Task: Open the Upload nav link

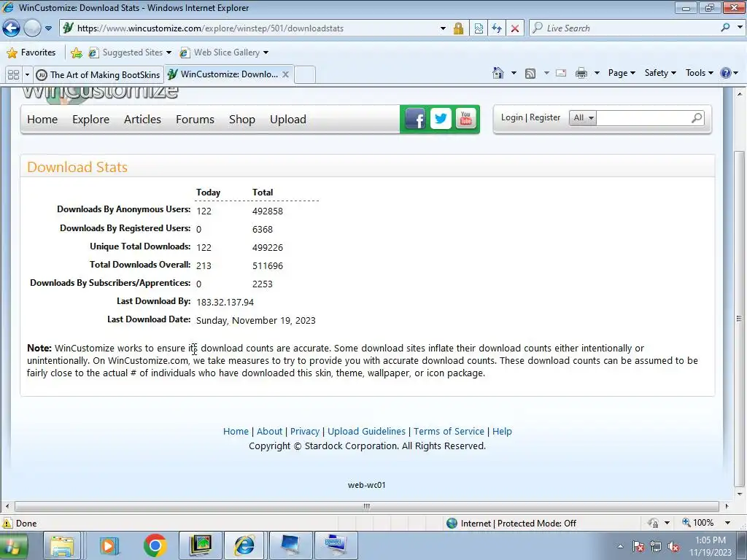Action: 288,120
